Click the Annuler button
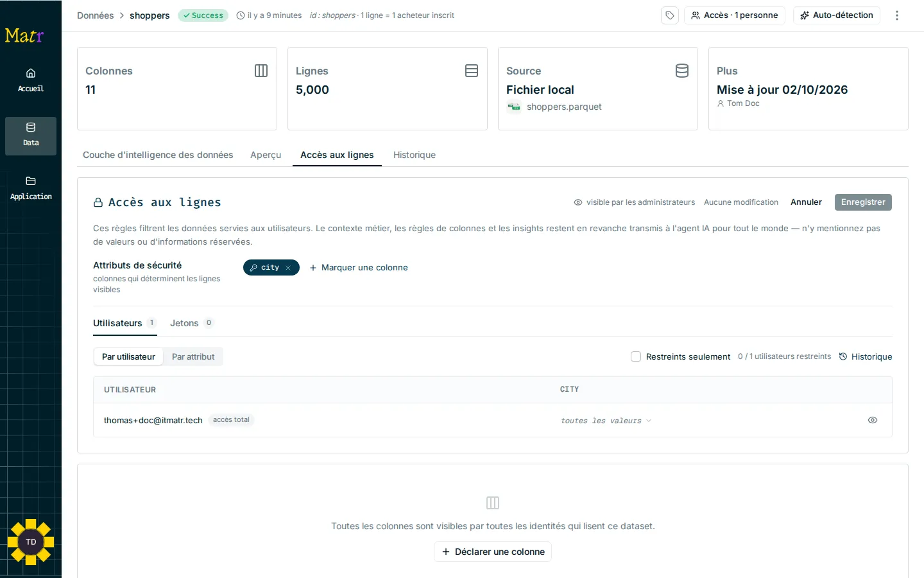 (806, 202)
